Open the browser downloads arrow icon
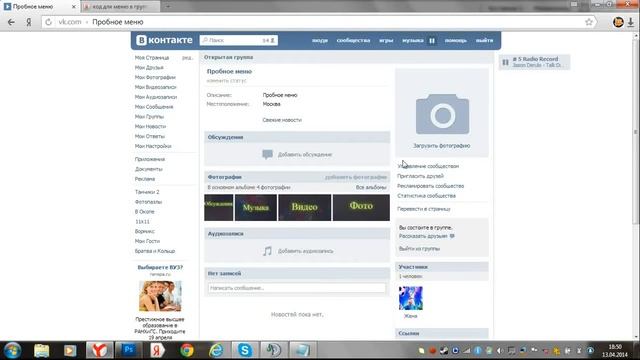 pyautogui.click(x=631, y=22)
